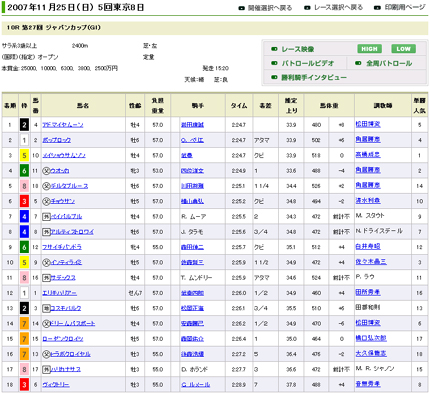Viewport: 430px width, 394px height.
Task: Open horse ヴィクトリー page
Action: point(56,385)
